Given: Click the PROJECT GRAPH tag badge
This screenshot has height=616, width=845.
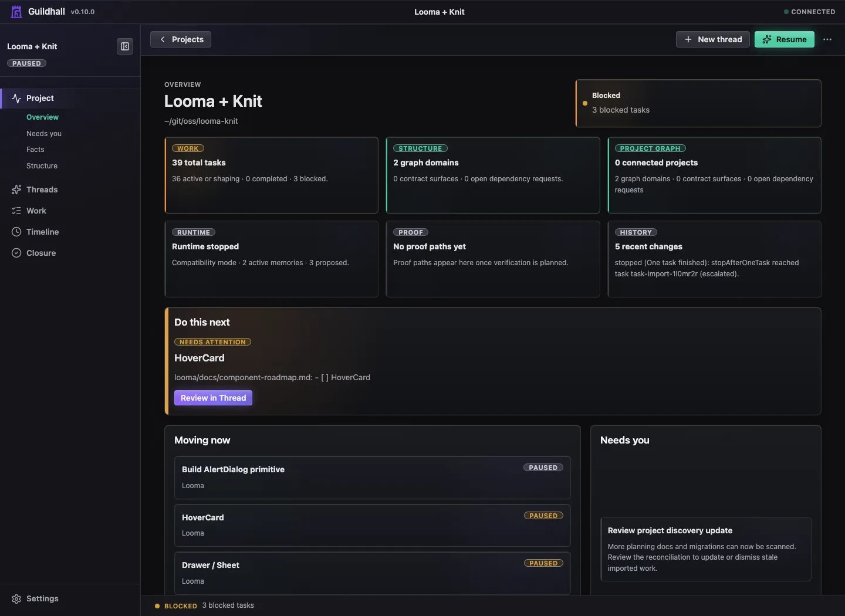Looking at the screenshot, I should click(650, 148).
